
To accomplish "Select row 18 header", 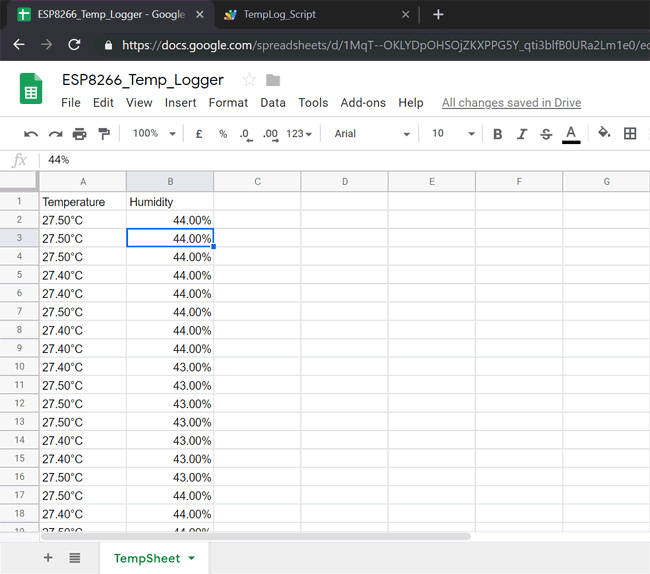I will 19,513.
